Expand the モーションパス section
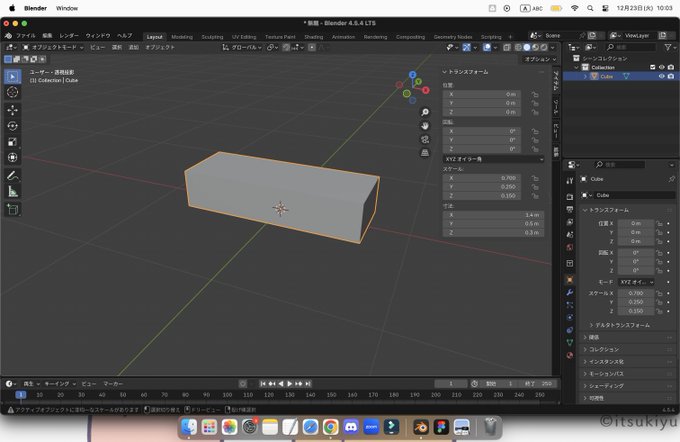Screen dimensions: 680x442 tap(604, 374)
